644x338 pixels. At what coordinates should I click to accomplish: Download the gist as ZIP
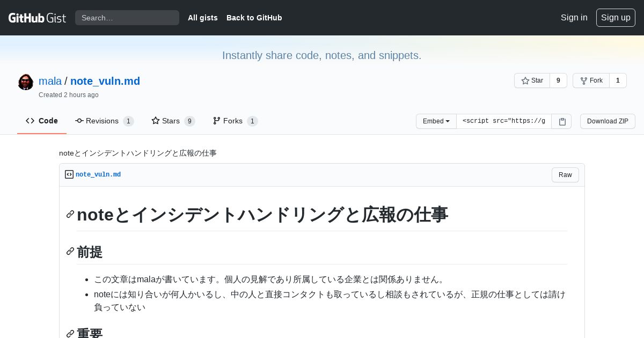[608, 121]
